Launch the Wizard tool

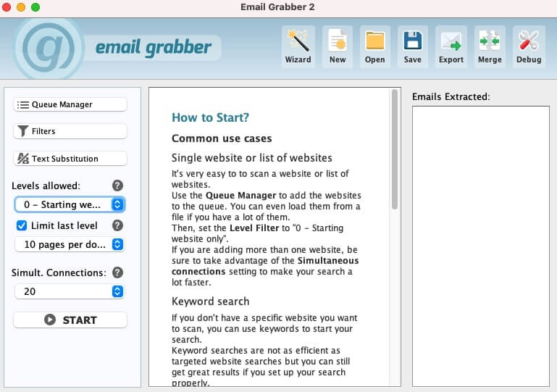(298, 46)
